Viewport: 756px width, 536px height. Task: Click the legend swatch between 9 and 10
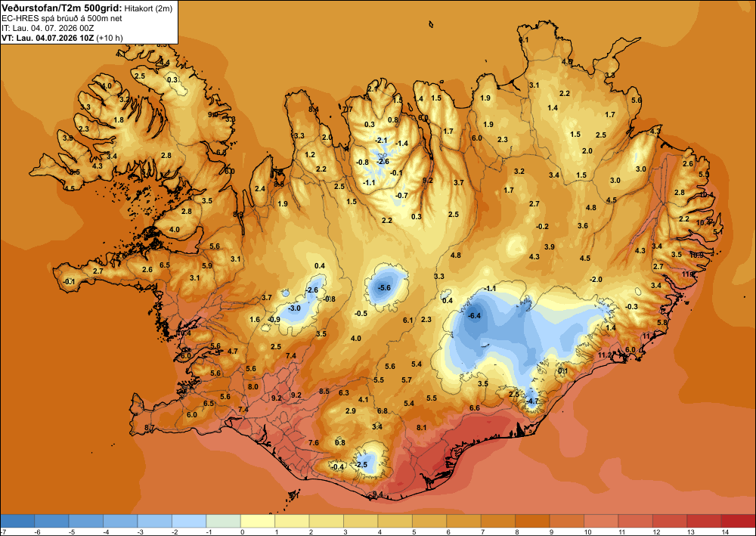click(566, 521)
